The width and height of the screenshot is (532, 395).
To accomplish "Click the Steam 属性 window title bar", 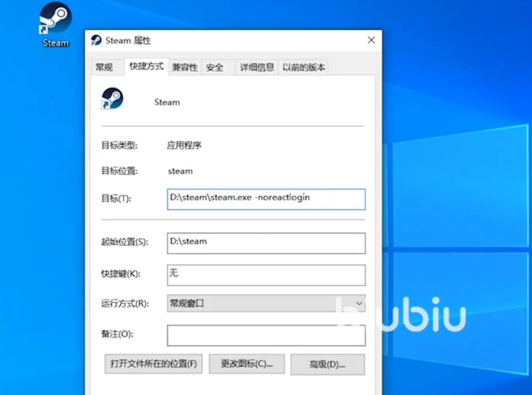I will click(231, 40).
